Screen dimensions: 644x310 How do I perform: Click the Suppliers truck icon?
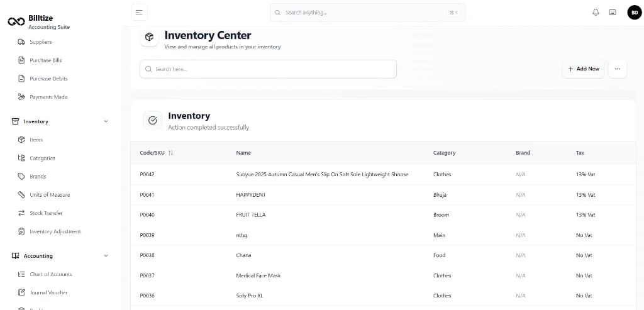(21, 42)
